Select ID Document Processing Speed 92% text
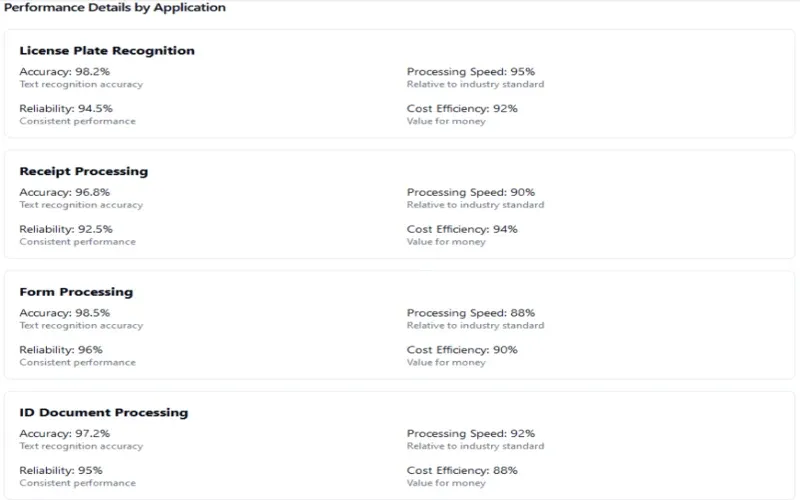Image resolution: width=800 pixels, height=500 pixels. 470,433
